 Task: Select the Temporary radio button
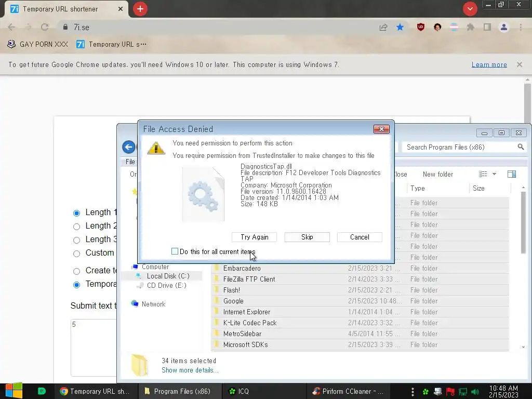[77, 285]
